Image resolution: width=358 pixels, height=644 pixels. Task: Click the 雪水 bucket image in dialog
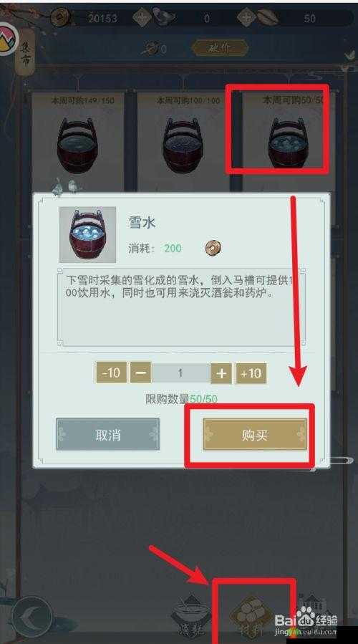(x=88, y=234)
